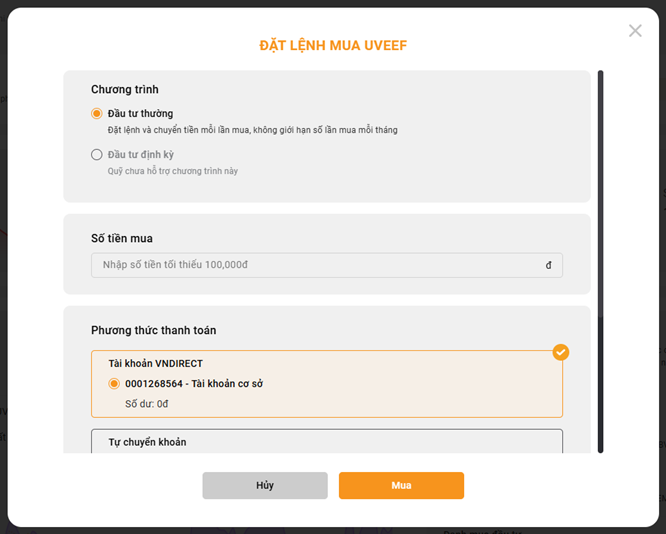Screen dimensions: 666x534
Task: Click the Số tiền mua amount input
Action: coord(327,265)
